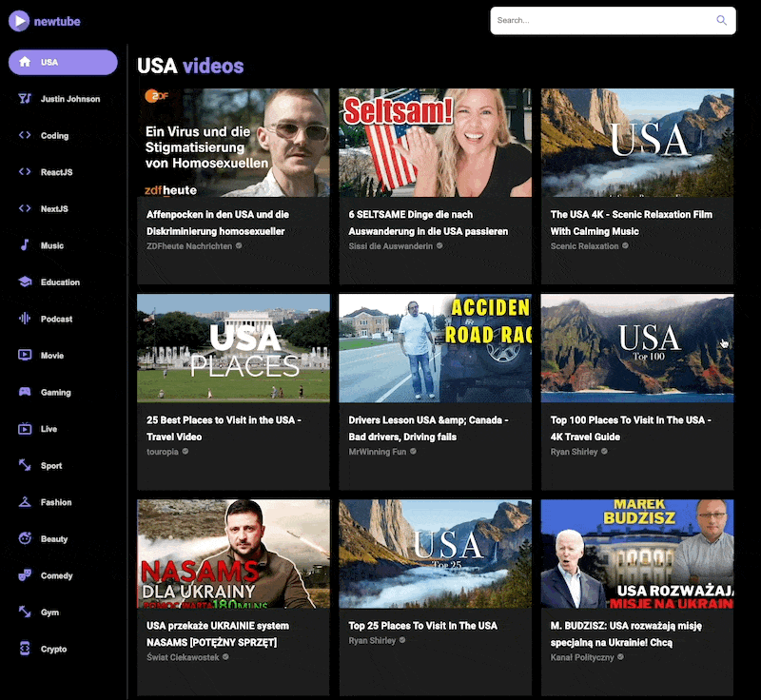Open the Gaming category
This screenshot has height=700, width=761.
[x=63, y=392]
